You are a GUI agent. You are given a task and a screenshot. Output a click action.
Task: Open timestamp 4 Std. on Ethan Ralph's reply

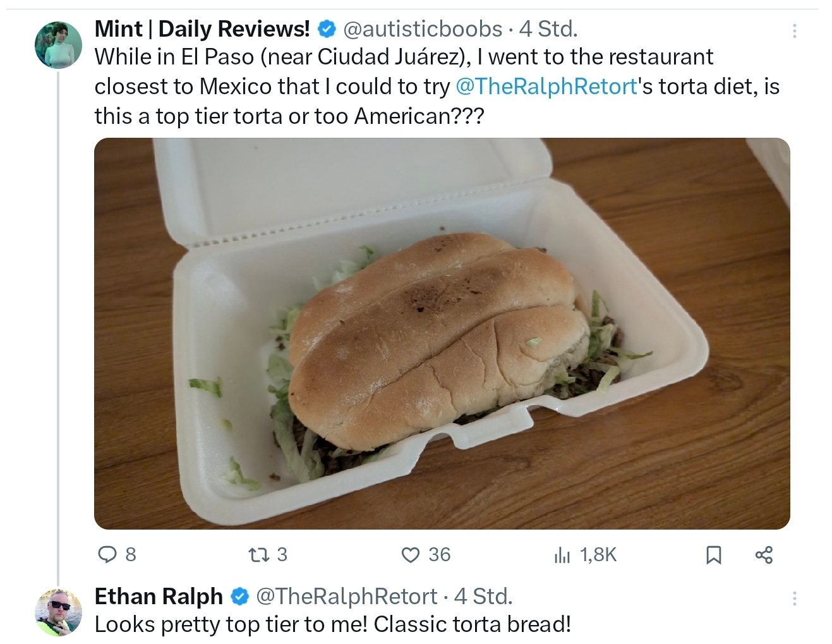[483, 596]
